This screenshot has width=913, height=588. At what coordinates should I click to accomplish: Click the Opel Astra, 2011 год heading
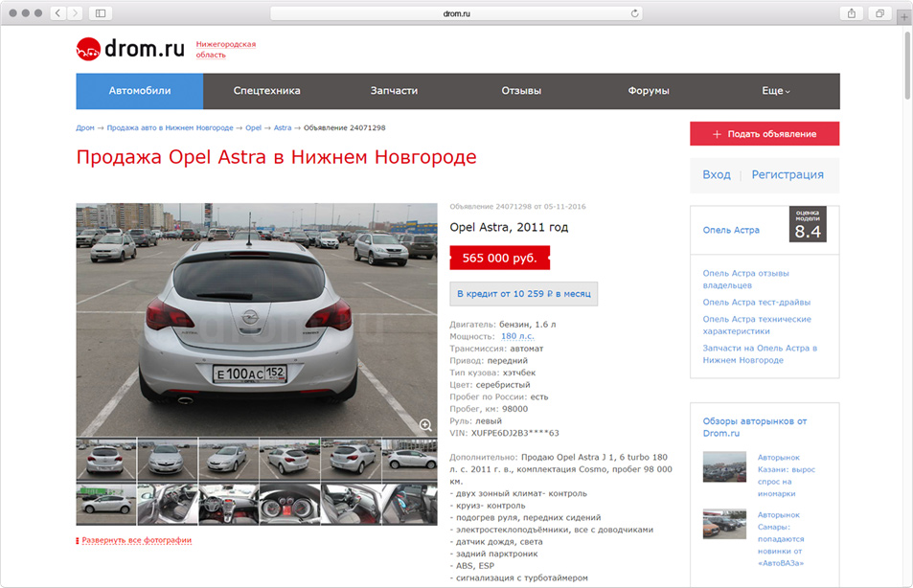click(509, 227)
